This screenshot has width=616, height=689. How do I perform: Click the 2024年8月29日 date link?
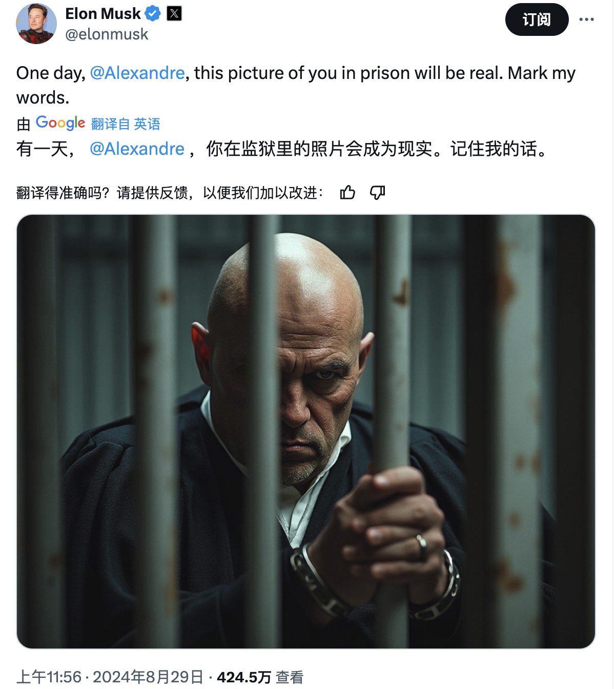coord(148,677)
